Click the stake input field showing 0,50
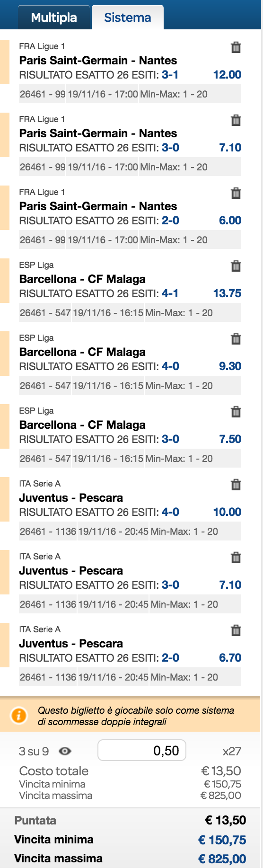Screen dimensions: 263x868 [x=142, y=751]
